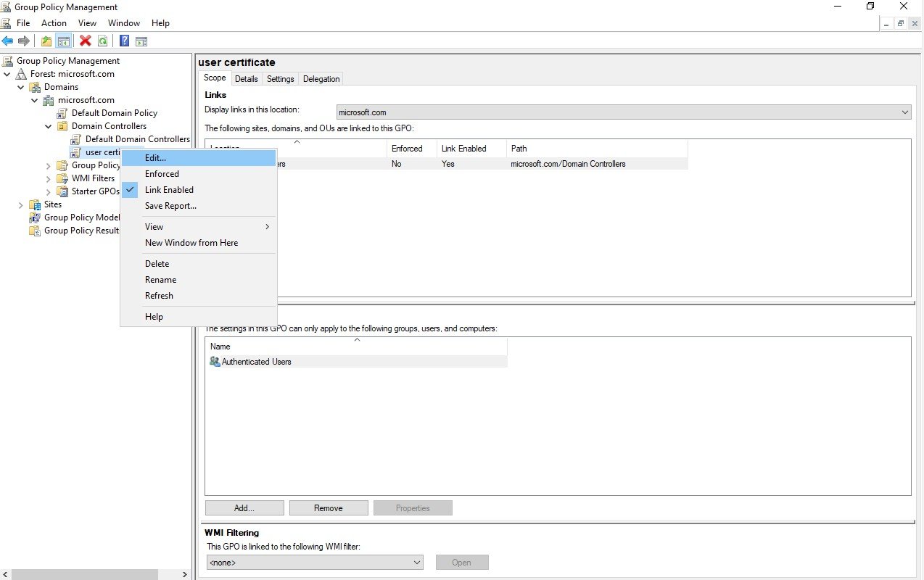
Task: Click the Forest: microsoft.com triangle icon
Action: [22, 74]
